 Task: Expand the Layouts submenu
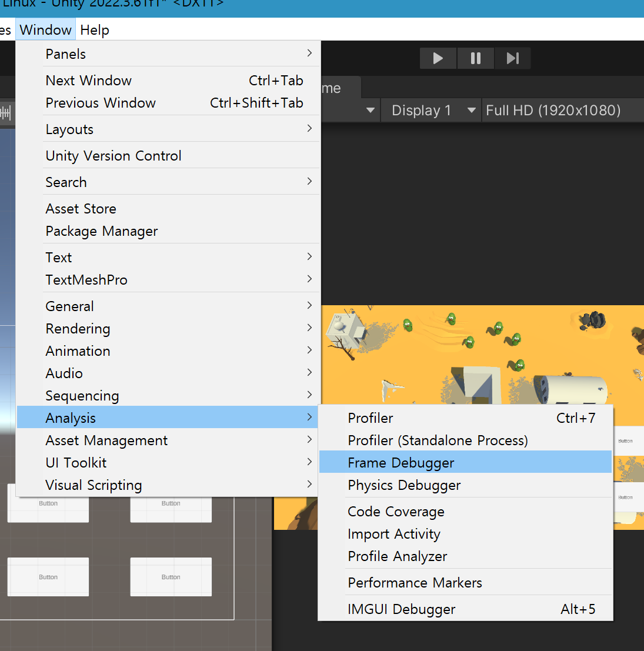pos(168,129)
